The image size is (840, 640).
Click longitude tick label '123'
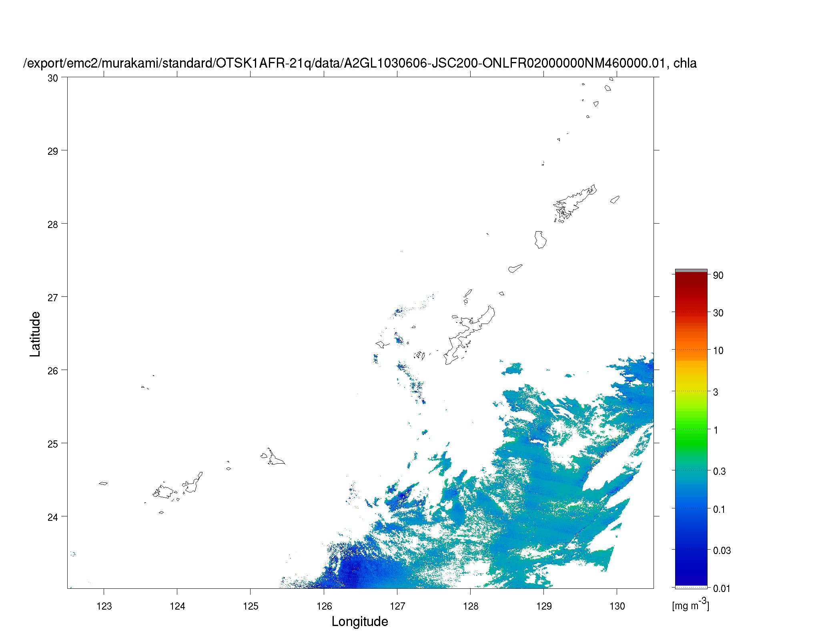104,606
